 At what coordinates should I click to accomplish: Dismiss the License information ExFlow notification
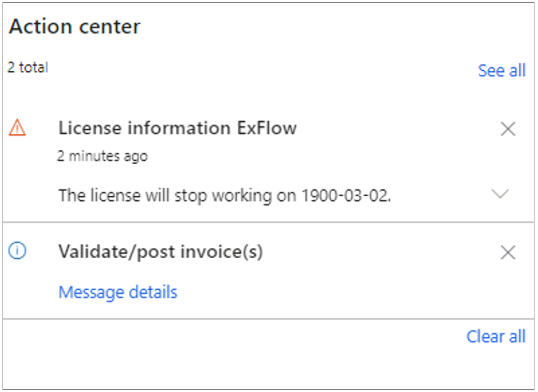(x=508, y=129)
